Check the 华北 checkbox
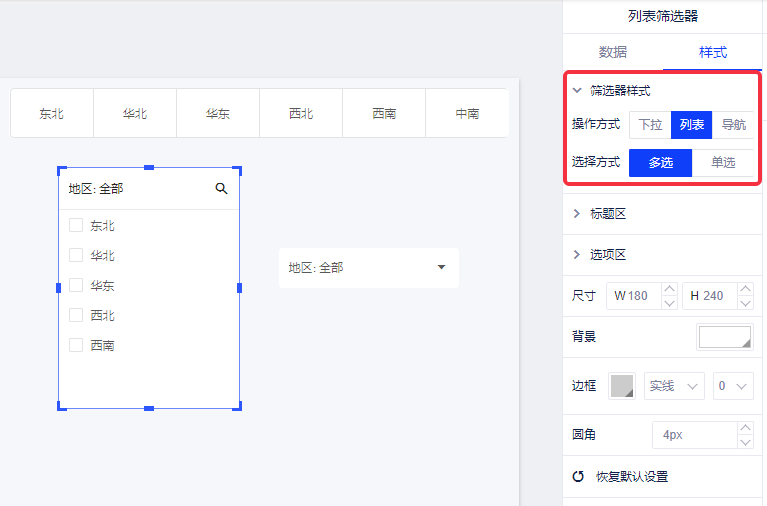 click(76, 255)
